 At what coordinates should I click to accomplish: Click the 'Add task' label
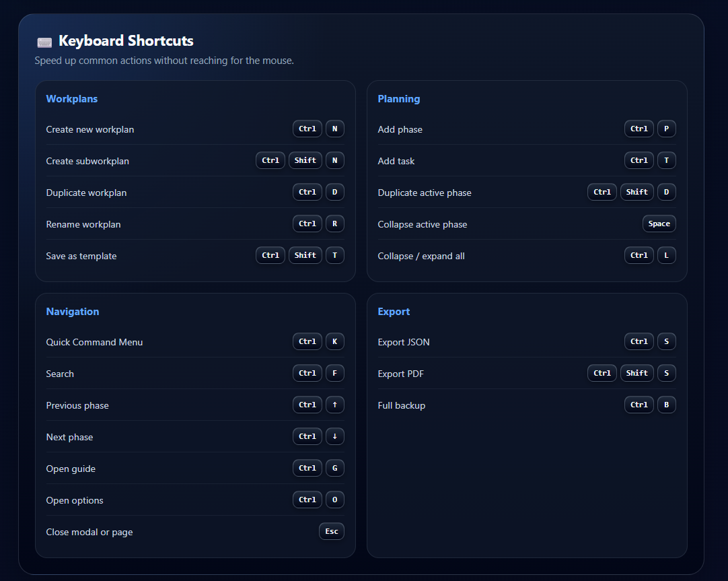396,161
